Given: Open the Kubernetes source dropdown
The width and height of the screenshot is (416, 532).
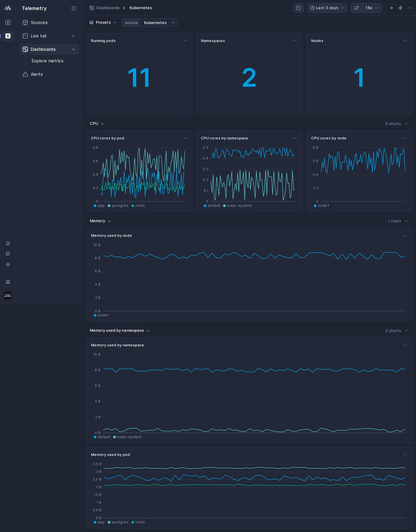Looking at the screenshot, I should [159, 22].
